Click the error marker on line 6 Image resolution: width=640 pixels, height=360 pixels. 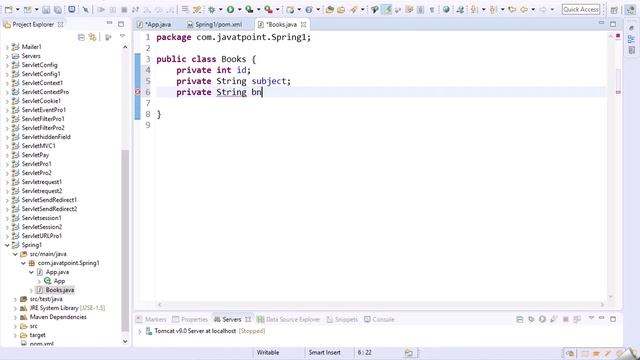tap(138, 92)
